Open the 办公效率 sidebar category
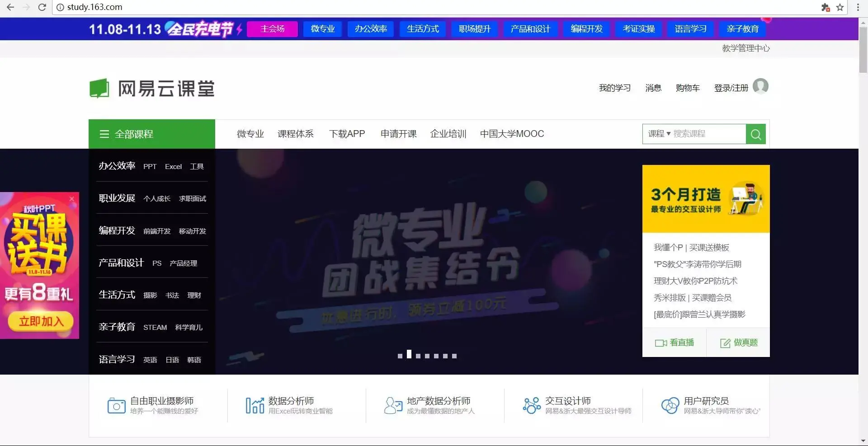The height and width of the screenshot is (446, 868). click(x=117, y=166)
